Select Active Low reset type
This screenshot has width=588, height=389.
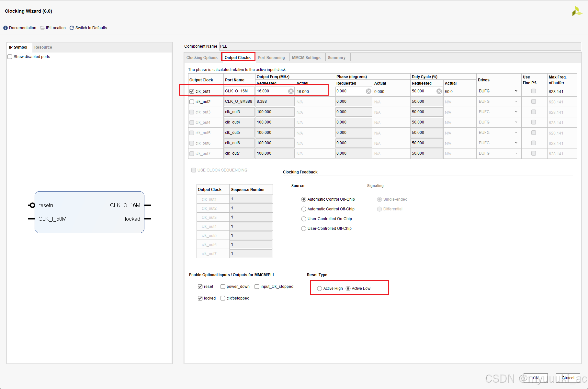tap(348, 289)
